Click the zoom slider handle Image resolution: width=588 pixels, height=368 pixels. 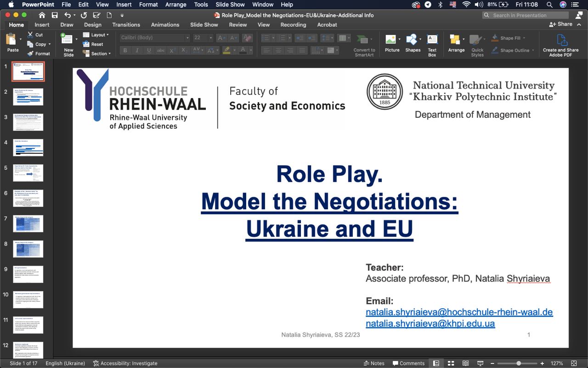coord(519,363)
